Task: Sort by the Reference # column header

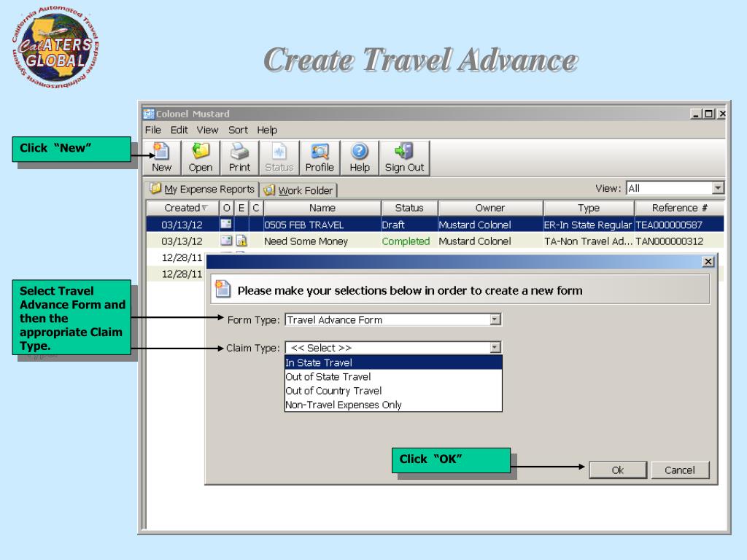Action: click(679, 208)
